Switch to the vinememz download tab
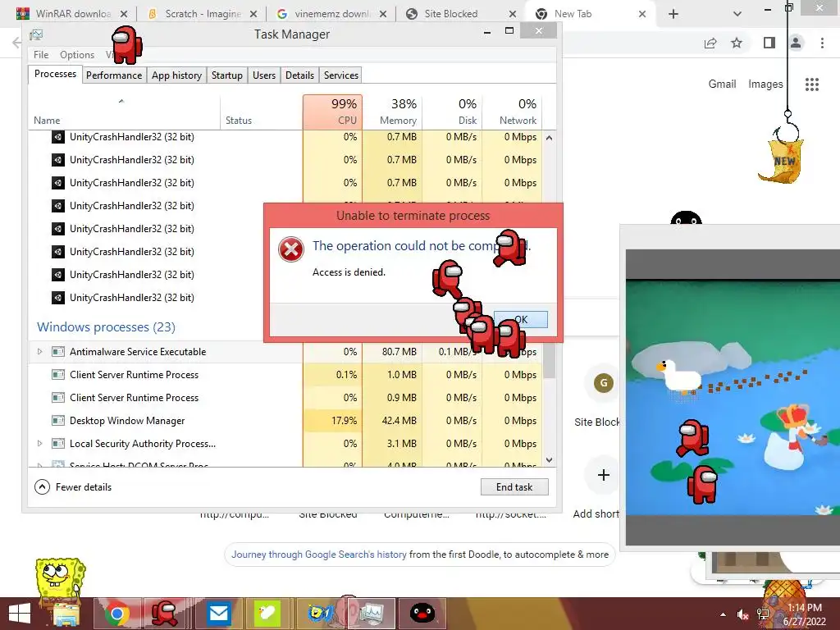The image size is (840, 630). pos(332,14)
